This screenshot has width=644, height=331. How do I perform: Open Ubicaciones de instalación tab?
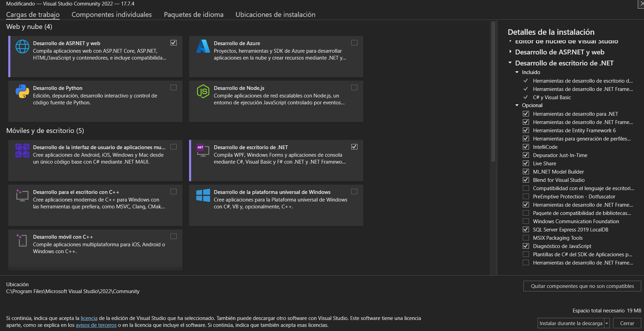pos(276,14)
